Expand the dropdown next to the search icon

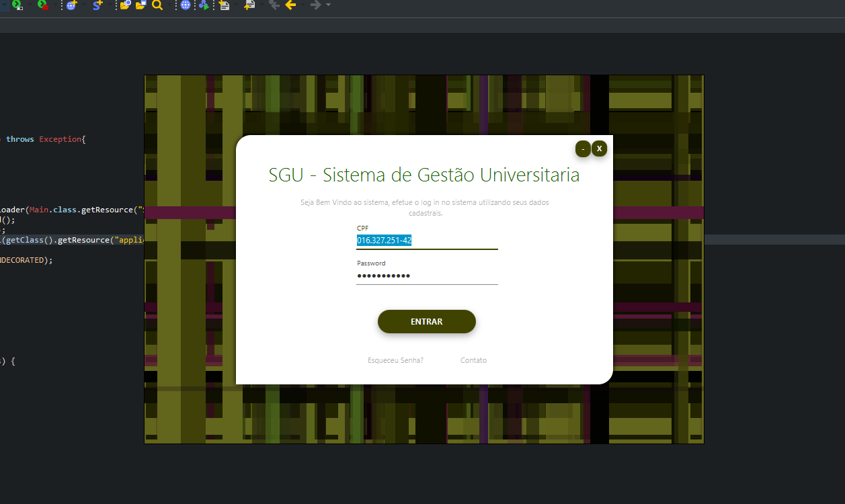tap(170, 5)
